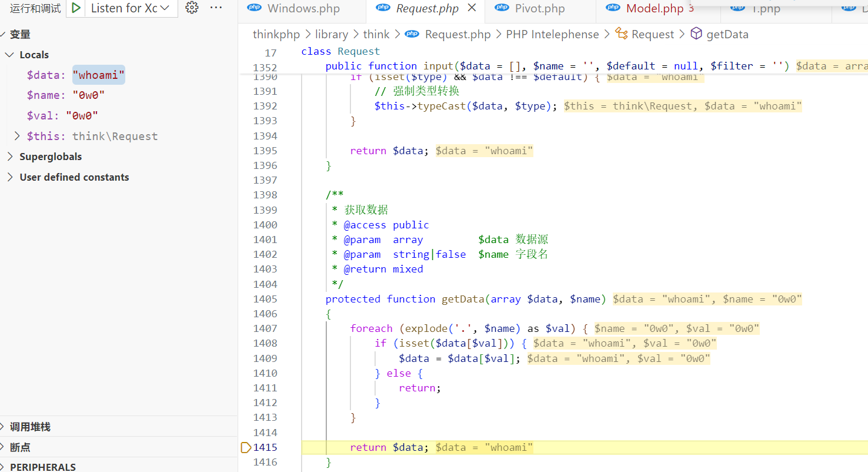868x472 pixels.
Task: Collapse the Locals scope
Action: 119,55
